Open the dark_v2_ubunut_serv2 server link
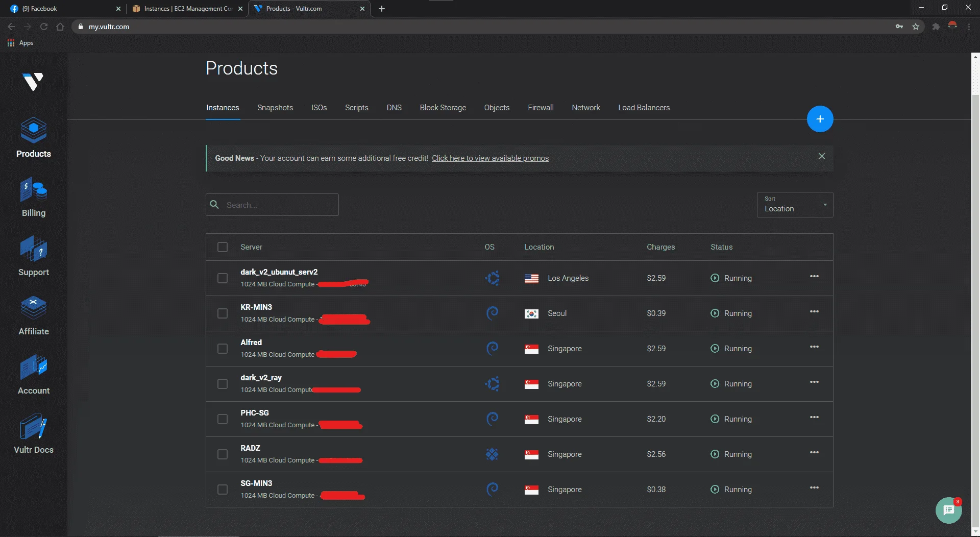This screenshot has height=537, width=980. tap(279, 272)
